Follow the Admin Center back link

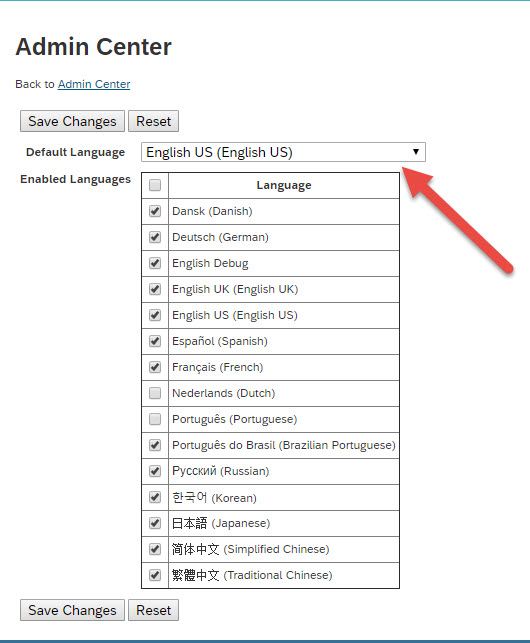[94, 84]
